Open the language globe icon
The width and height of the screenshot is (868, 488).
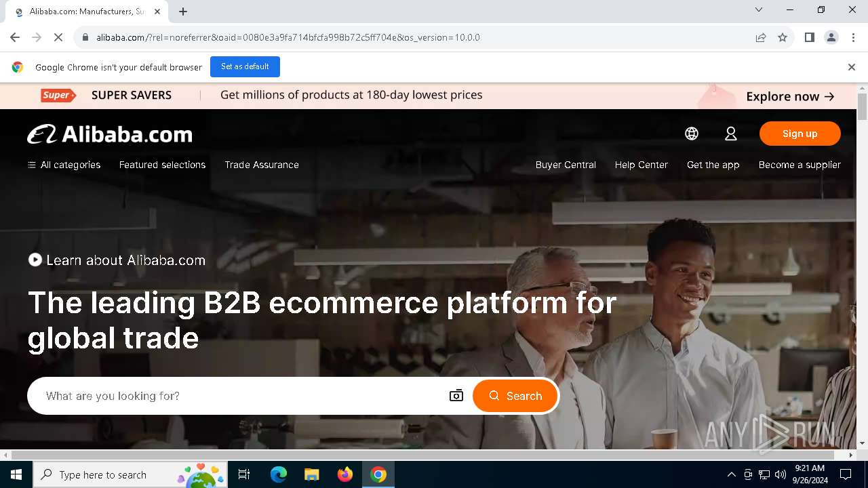point(692,134)
